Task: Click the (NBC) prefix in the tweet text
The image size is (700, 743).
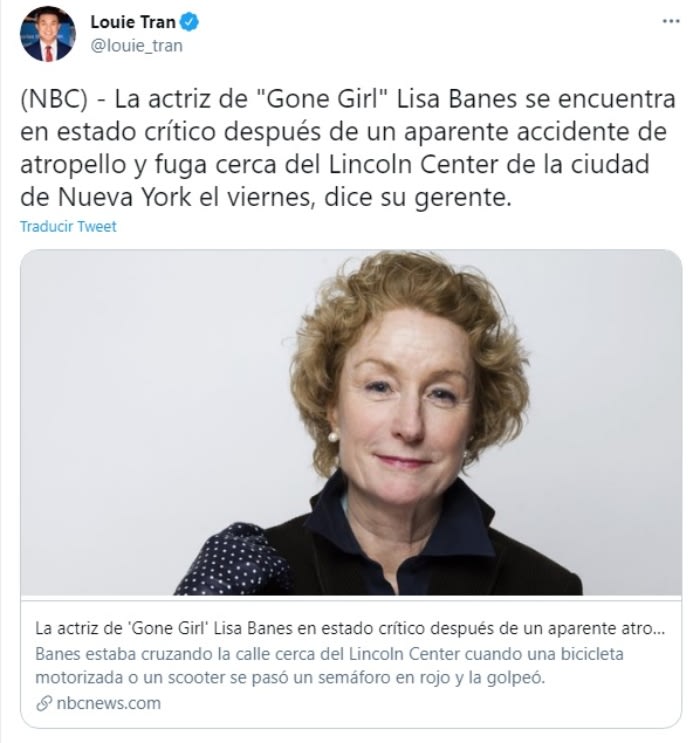Action: 54,100
